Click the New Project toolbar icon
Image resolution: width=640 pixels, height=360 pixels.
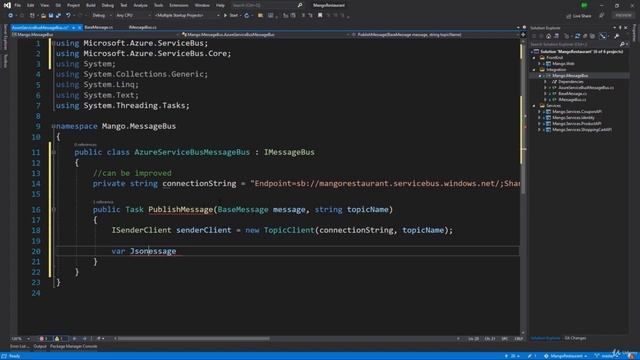pos(32,16)
